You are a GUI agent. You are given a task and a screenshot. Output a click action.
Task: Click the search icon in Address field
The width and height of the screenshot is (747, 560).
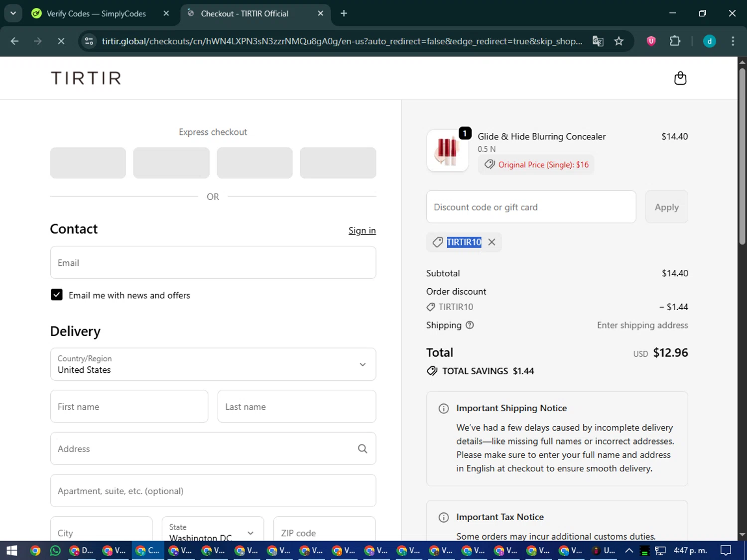coord(363,448)
